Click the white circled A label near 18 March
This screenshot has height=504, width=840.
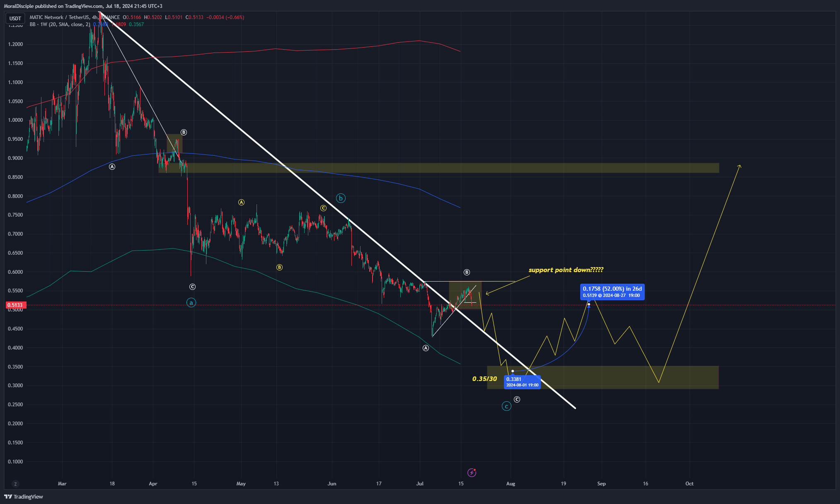point(112,166)
